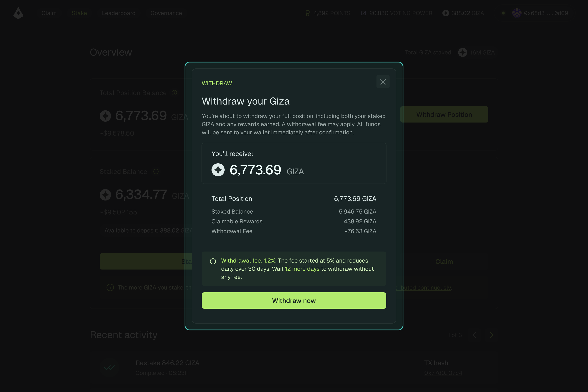
Task: Click the voting power icon in header
Action: pos(363,13)
